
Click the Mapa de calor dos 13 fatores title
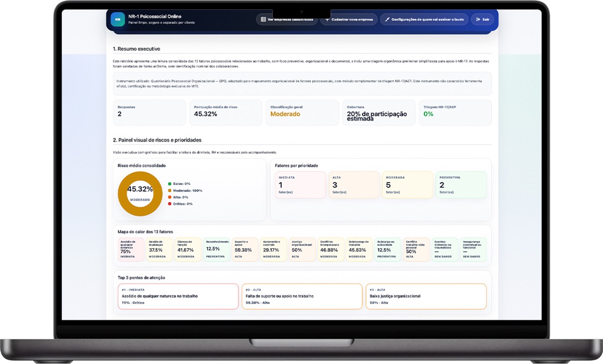coord(146,232)
